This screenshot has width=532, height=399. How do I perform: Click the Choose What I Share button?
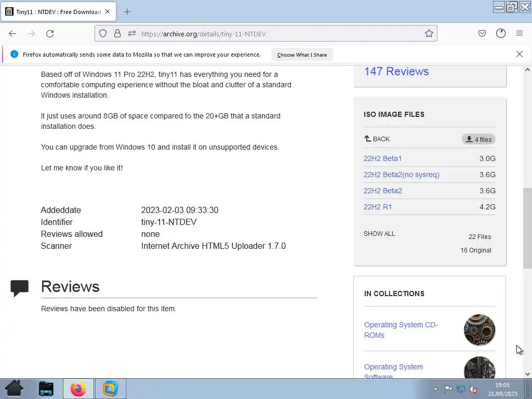click(x=302, y=55)
